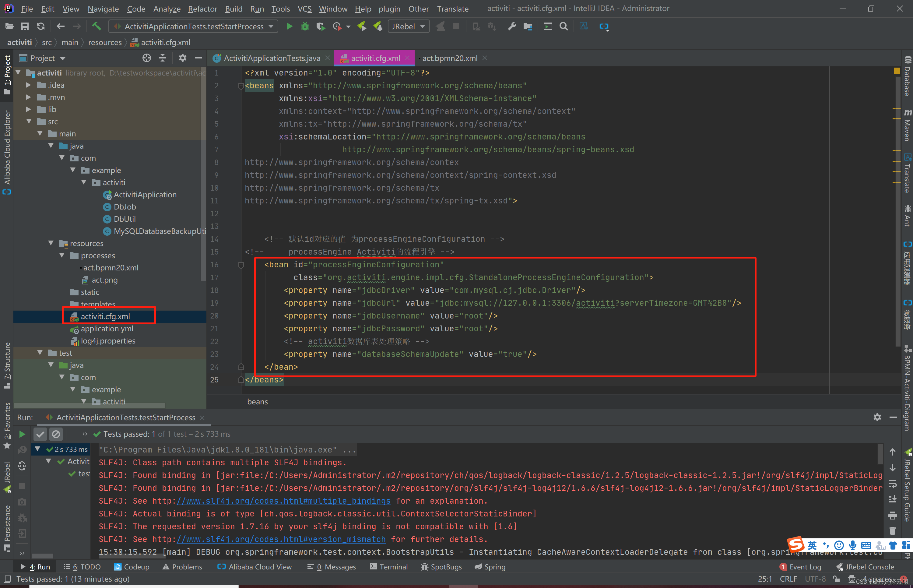913x588 pixels.
Task: Toggle the Database tool window stripe
Action: point(908,76)
